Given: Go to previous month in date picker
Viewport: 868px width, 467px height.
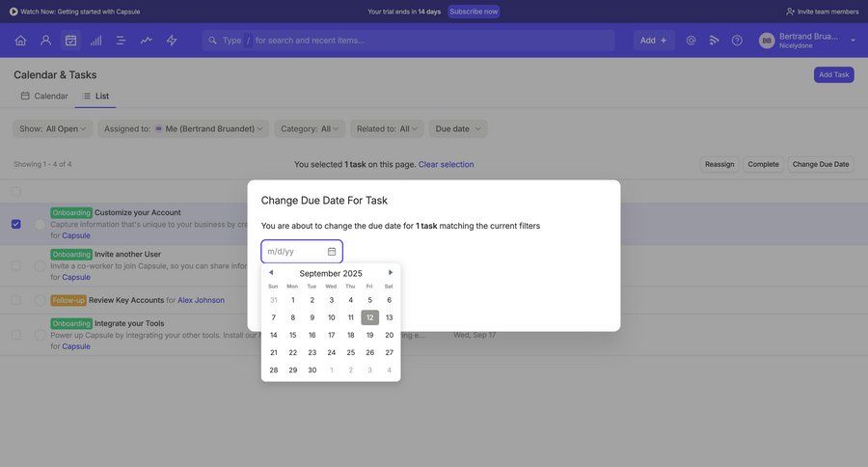Looking at the screenshot, I should (x=271, y=272).
